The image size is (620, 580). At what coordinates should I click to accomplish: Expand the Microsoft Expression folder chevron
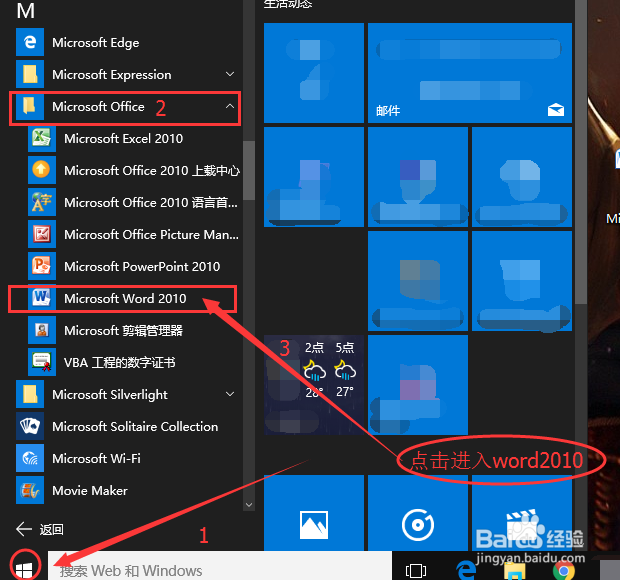coord(230,74)
